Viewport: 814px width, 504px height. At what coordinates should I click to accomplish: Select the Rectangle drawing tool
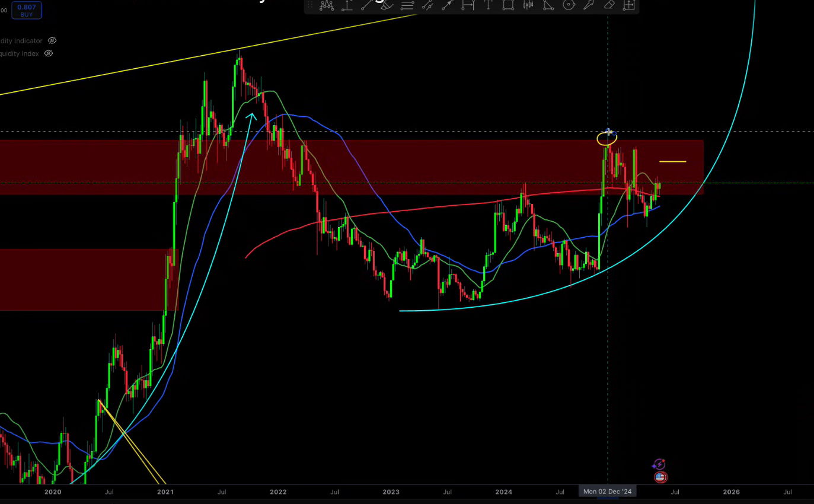508,5
